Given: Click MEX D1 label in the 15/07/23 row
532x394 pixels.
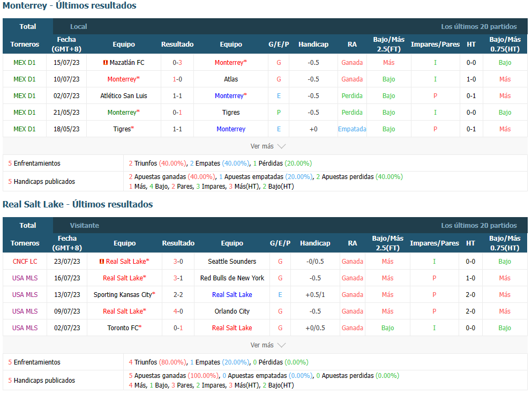Looking at the screenshot, I should (25, 62).
